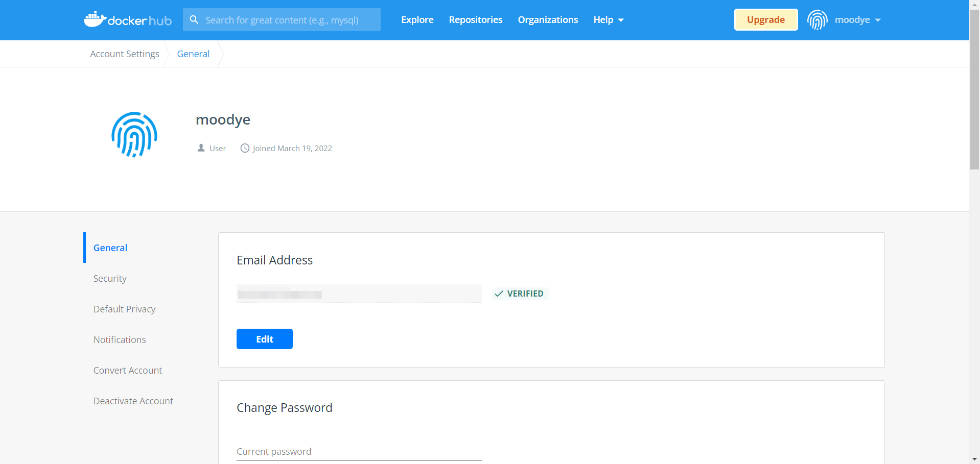Expand the Help dropdown menu

608,20
